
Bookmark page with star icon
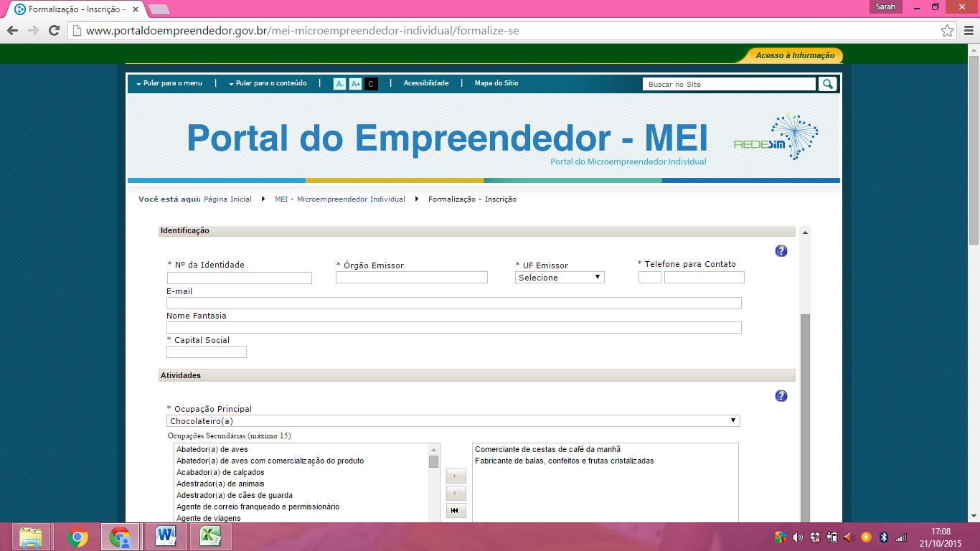tap(948, 31)
